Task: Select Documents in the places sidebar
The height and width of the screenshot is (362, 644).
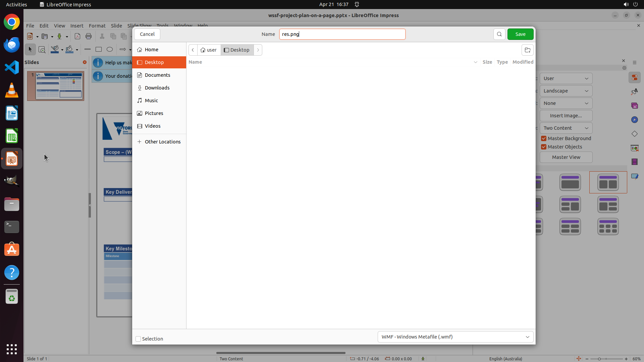Action: (157, 75)
